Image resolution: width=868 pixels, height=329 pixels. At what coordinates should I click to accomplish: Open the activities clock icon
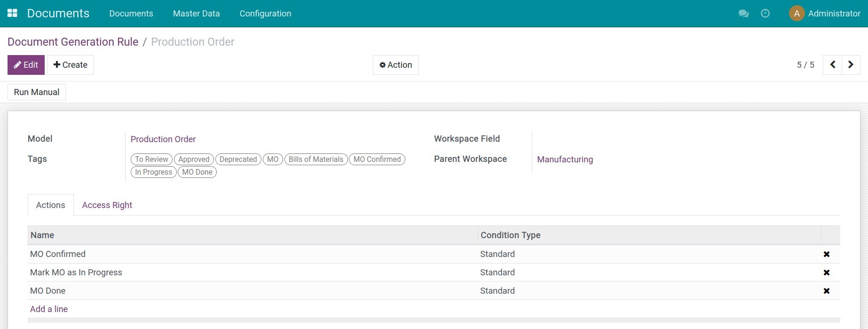[765, 14]
